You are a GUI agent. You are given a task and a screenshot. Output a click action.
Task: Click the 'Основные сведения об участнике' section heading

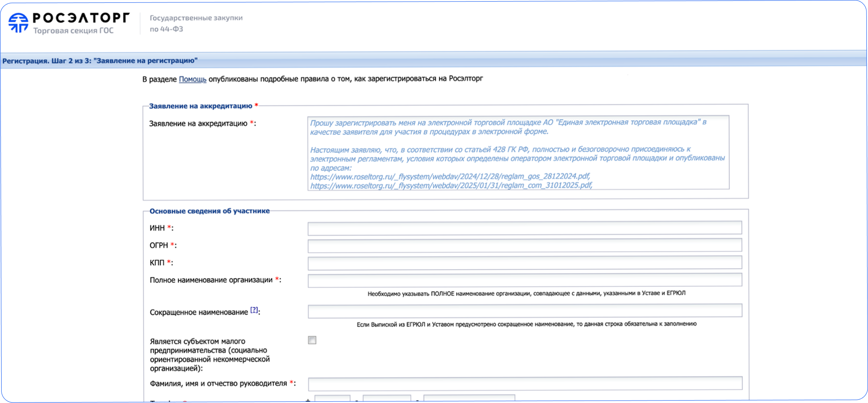click(x=209, y=211)
